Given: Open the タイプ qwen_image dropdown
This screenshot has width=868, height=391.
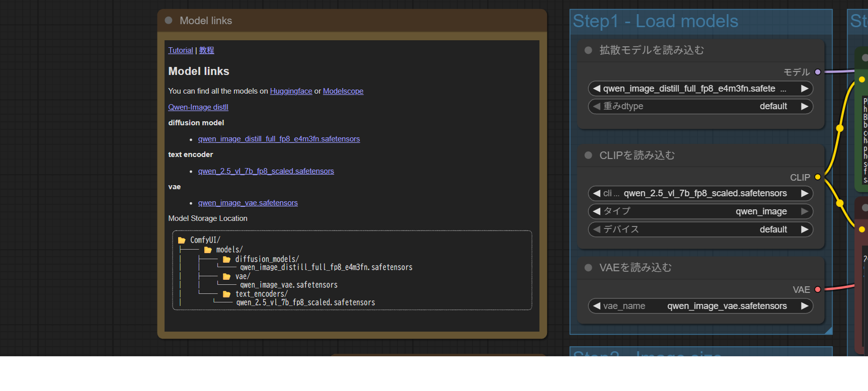Looking at the screenshot, I should click(699, 211).
